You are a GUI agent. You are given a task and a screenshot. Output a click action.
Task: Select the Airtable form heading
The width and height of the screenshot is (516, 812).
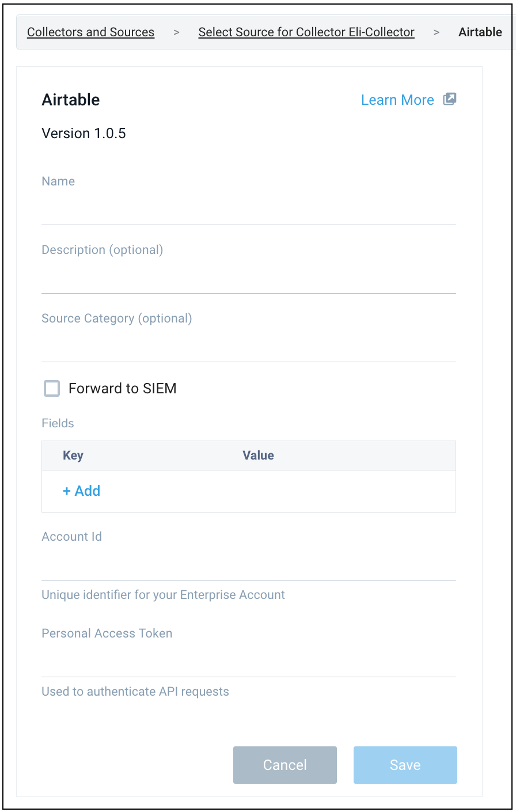click(71, 100)
